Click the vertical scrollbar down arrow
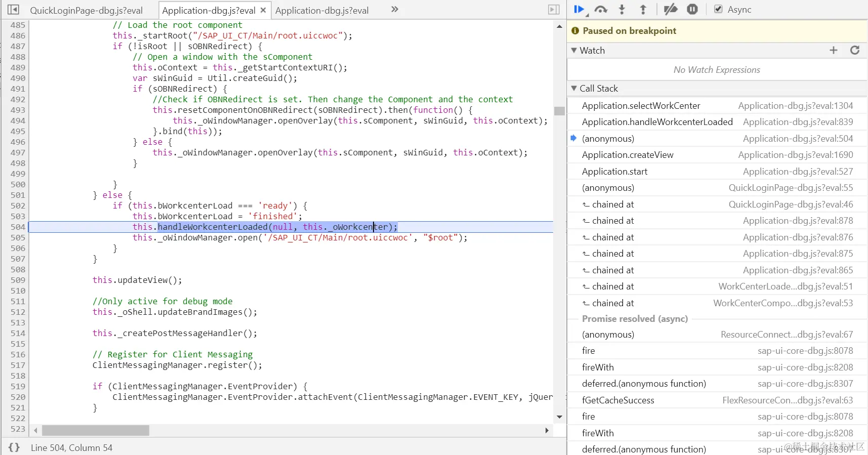 [x=559, y=417]
